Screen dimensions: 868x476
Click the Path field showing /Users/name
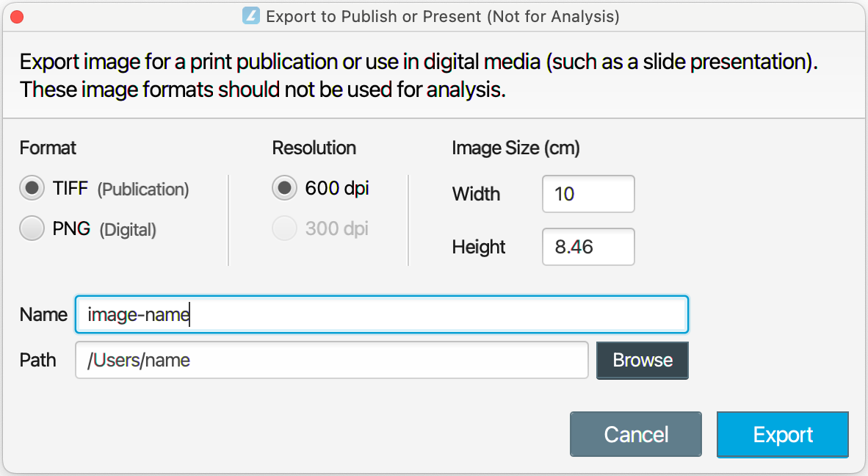pyautogui.click(x=331, y=360)
